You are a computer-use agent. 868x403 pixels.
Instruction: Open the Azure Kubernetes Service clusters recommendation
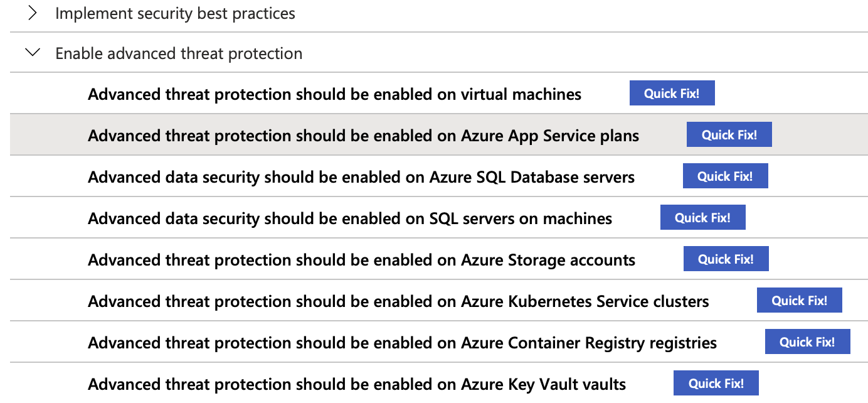tap(398, 301)
